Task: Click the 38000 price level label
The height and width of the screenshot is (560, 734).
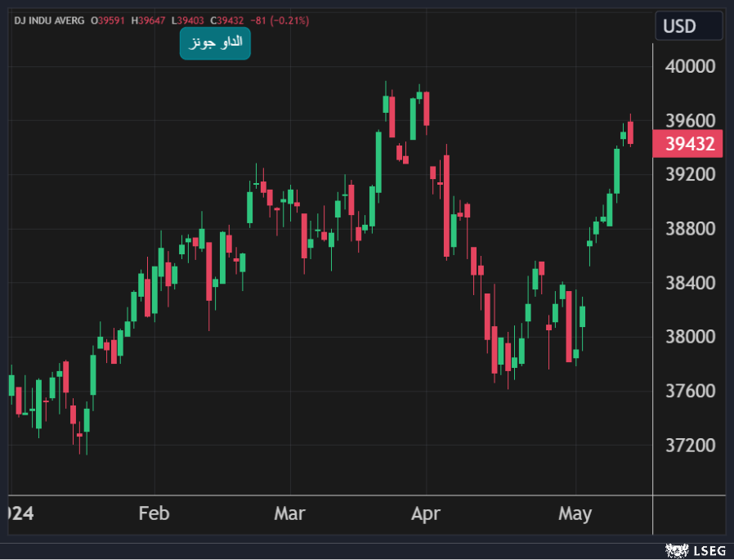Action: [690, 337]
